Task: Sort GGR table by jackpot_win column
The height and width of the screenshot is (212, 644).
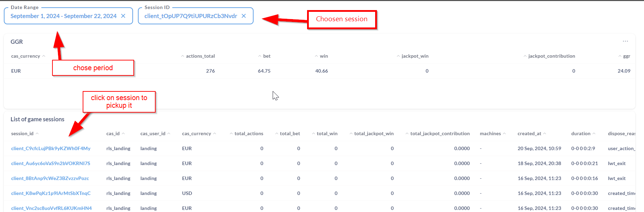Action: click(415, 56)
